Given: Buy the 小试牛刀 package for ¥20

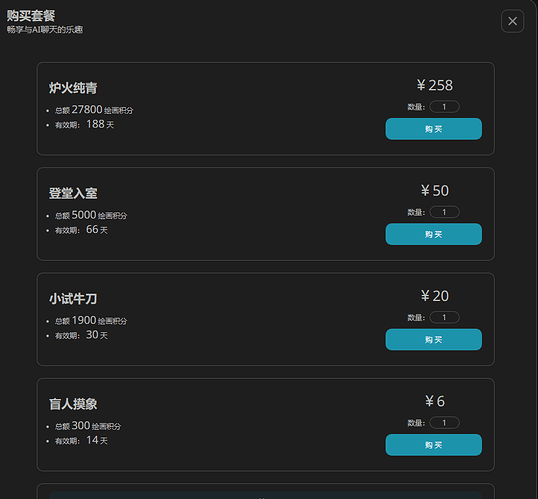Looking at the screenshot, I should tap(433, 340).
